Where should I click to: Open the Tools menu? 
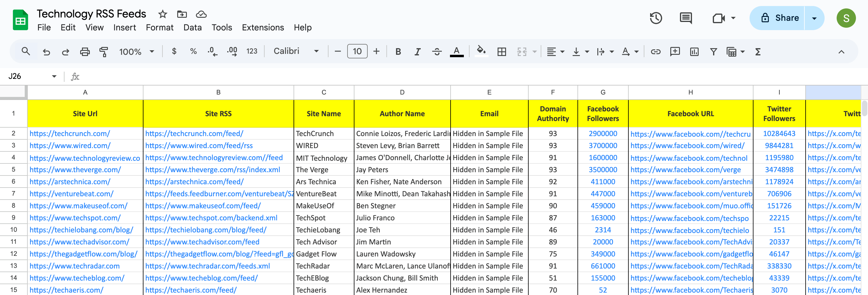point(222,28)
